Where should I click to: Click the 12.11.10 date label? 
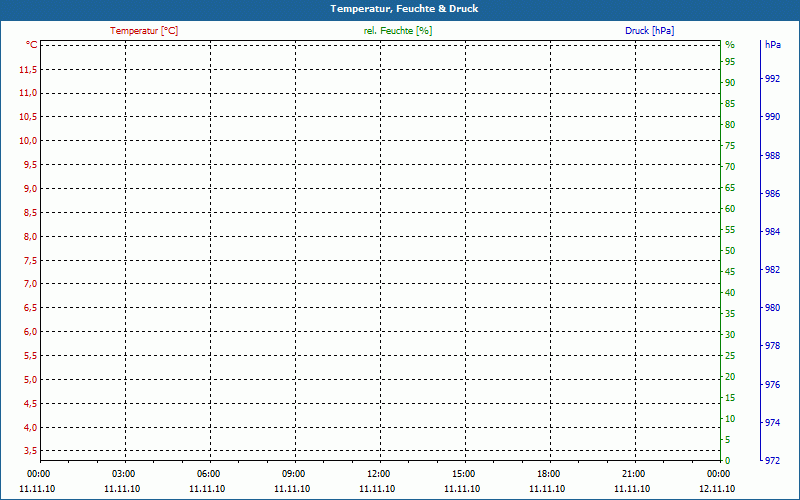[717, 489]
